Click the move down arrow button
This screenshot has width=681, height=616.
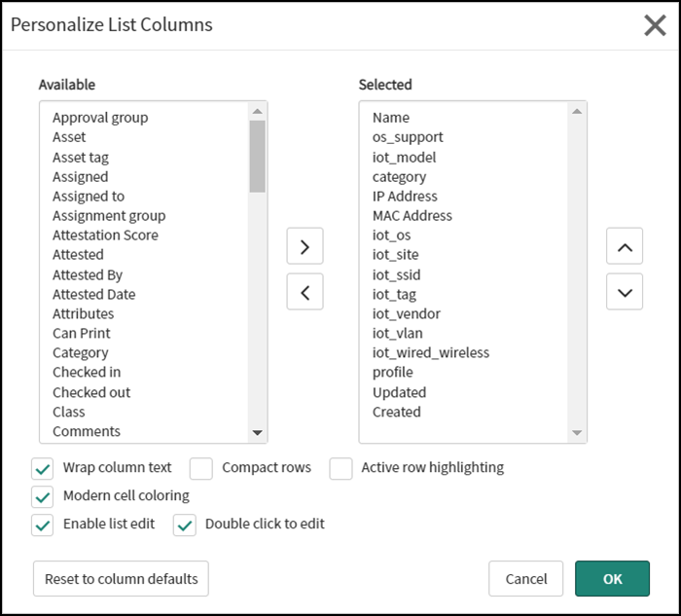624,292
